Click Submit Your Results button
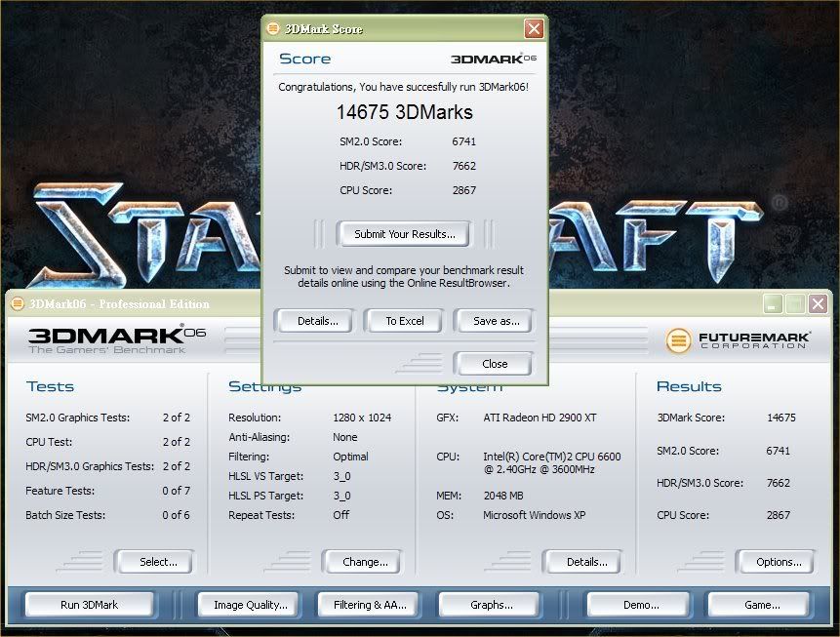The image size is (840, 637). pos(405,234)
